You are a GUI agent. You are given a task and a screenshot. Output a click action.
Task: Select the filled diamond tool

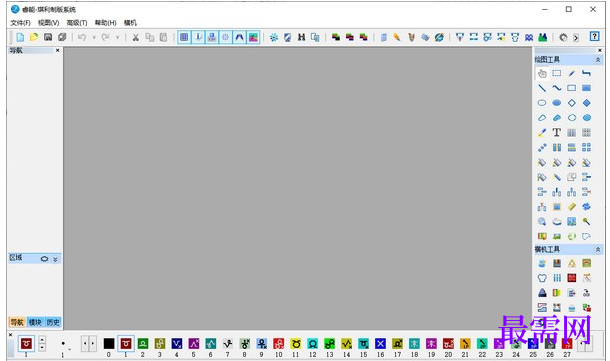(586, 103)
